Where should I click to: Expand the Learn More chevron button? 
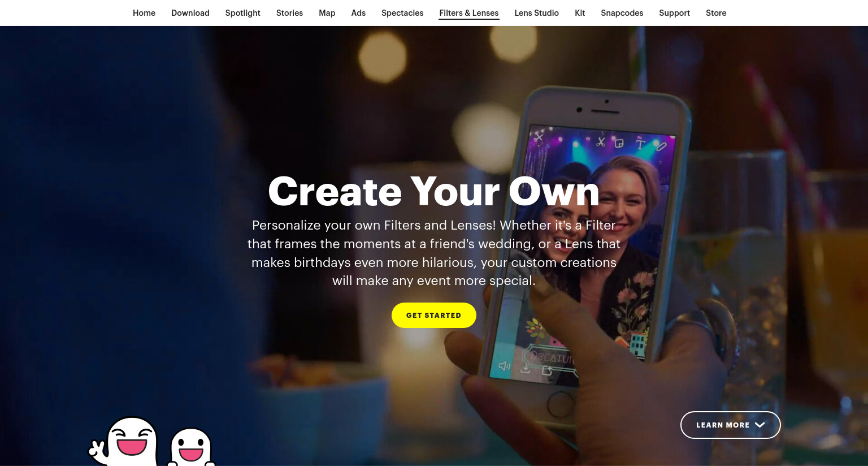pyautogui.click(x=731, y=425)
